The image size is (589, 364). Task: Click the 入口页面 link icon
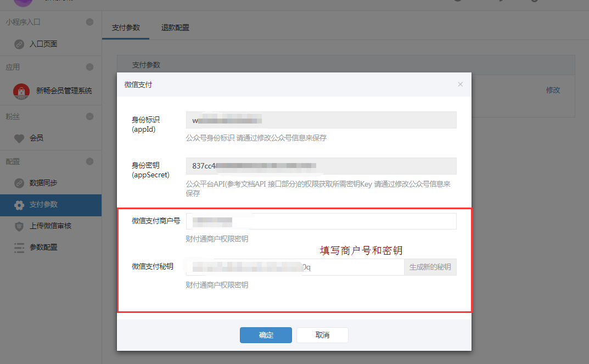point(19,44)
